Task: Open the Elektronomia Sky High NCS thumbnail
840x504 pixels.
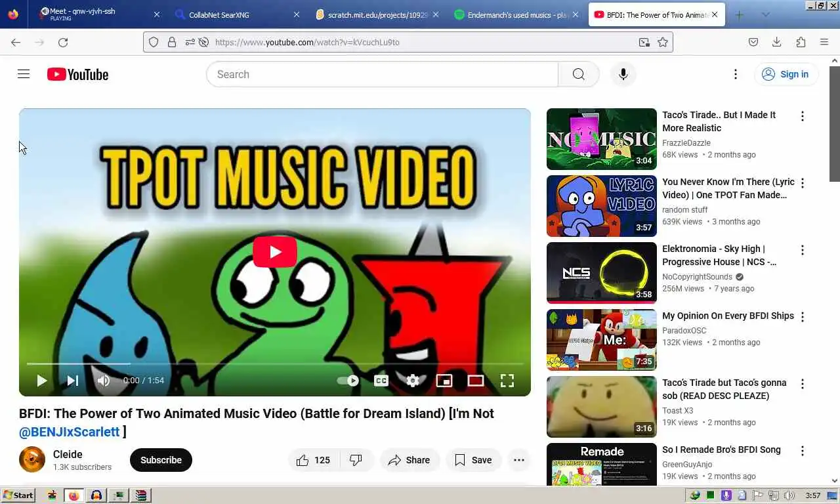Action: tap(601, 273)
